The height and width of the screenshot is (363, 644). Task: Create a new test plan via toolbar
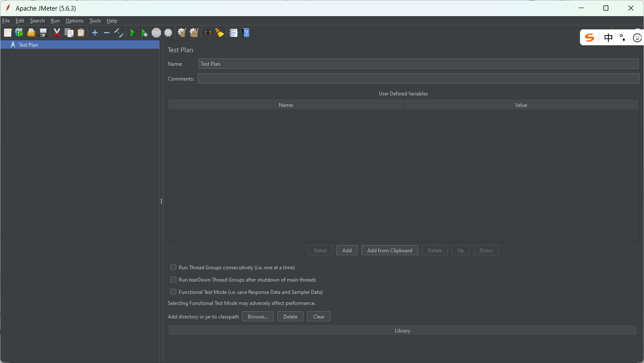click(8, 33)
